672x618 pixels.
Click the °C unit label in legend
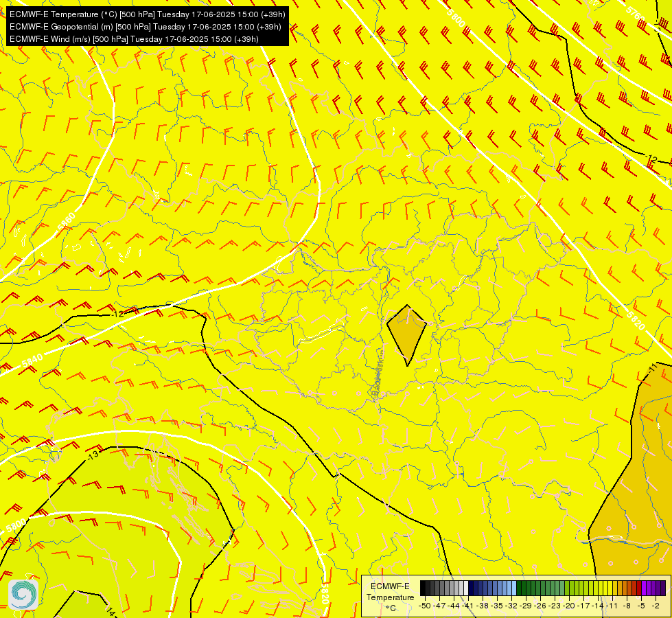[x=391, y=608]
